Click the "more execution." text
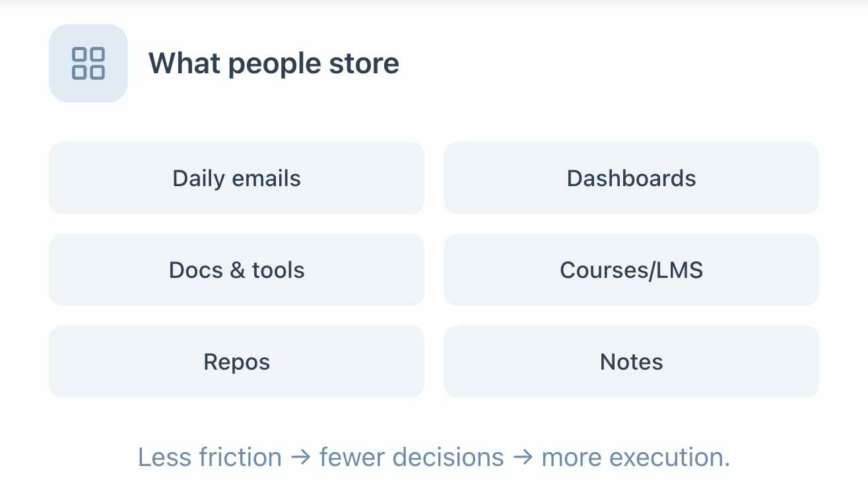868x501 pixels. coord(636,457)
